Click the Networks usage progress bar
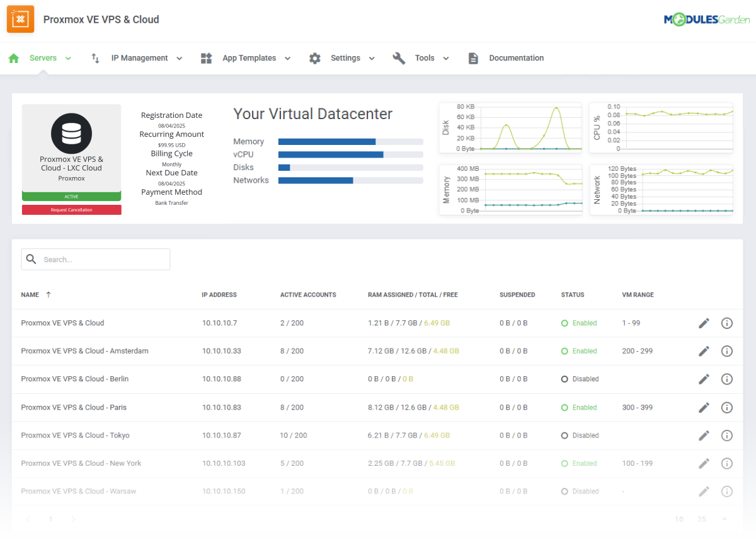Screen dimensions: 756x542 pyautogui.click(x=351, y=180)
